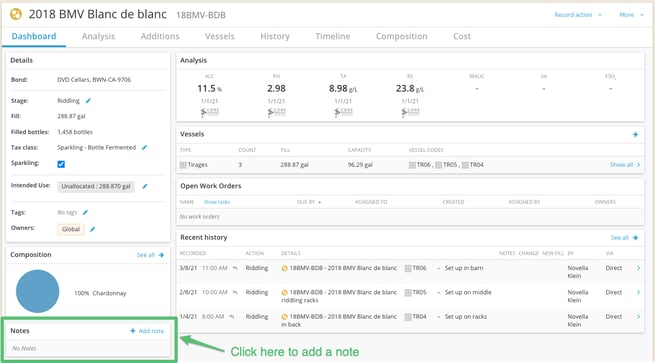Click the wine lot icon beside the title
The width and height of the screenshot is (655, 363).
pyautogui.click(x=16, y=14)
